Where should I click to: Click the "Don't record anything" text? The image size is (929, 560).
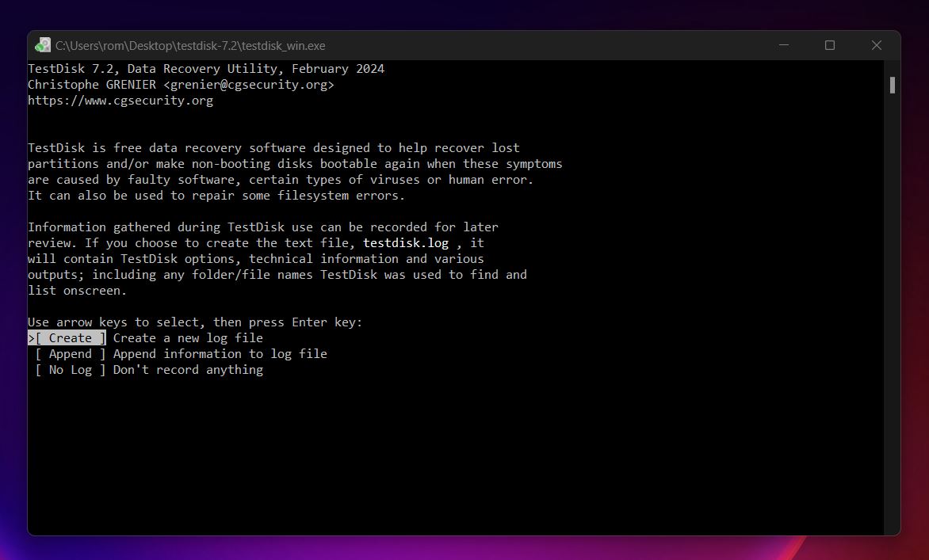(x=188, y=370)
